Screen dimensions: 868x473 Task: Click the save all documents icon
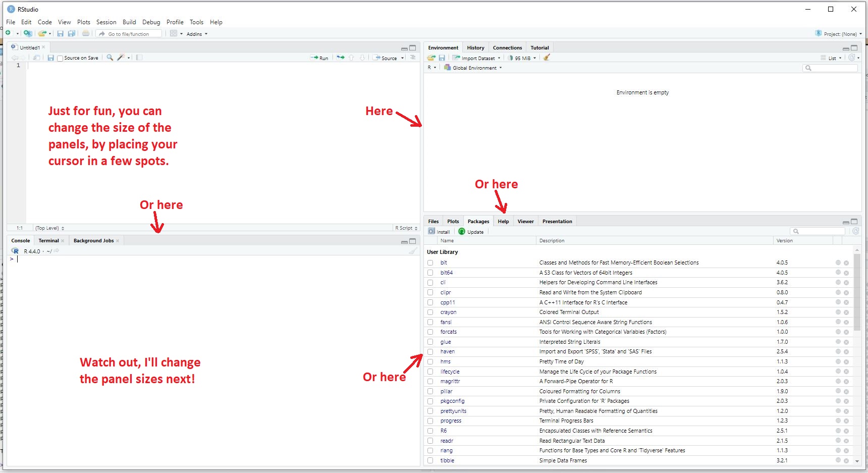tap(72, 34)
